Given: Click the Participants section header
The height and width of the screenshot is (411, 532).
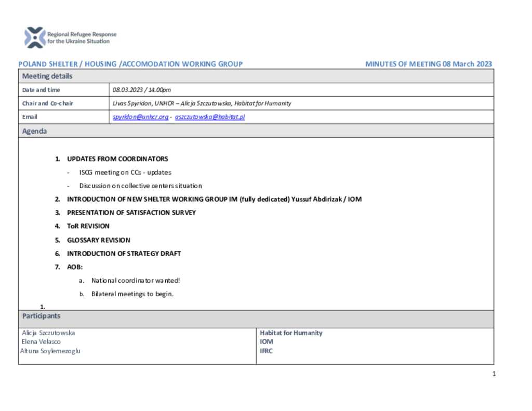Looking at the screenshot, I should click(x=256, y=319).
